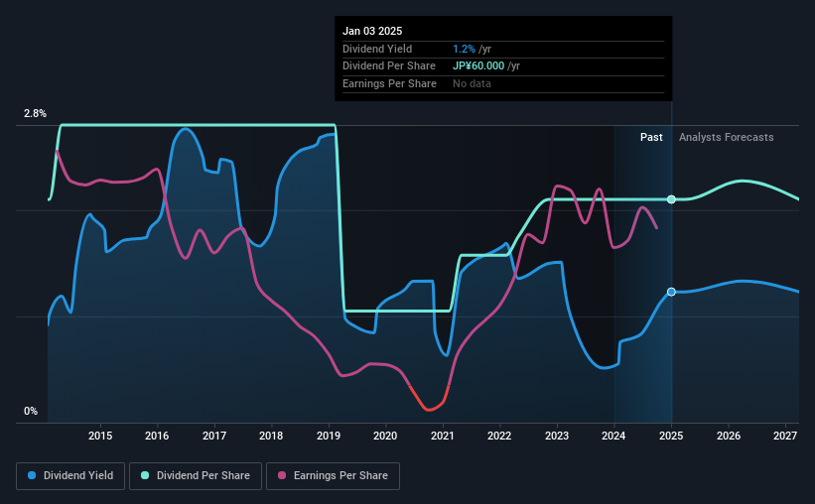Click the tooltip date 'Jan 03 2025'

pyautogui.click(x=372, y=31)
